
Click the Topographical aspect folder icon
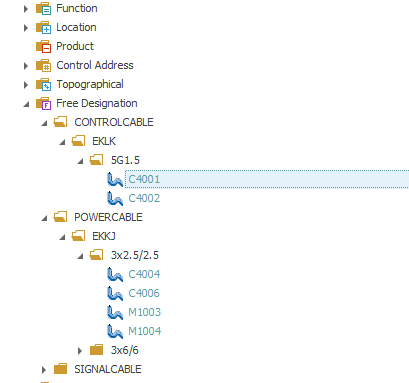tap(43, 85)
